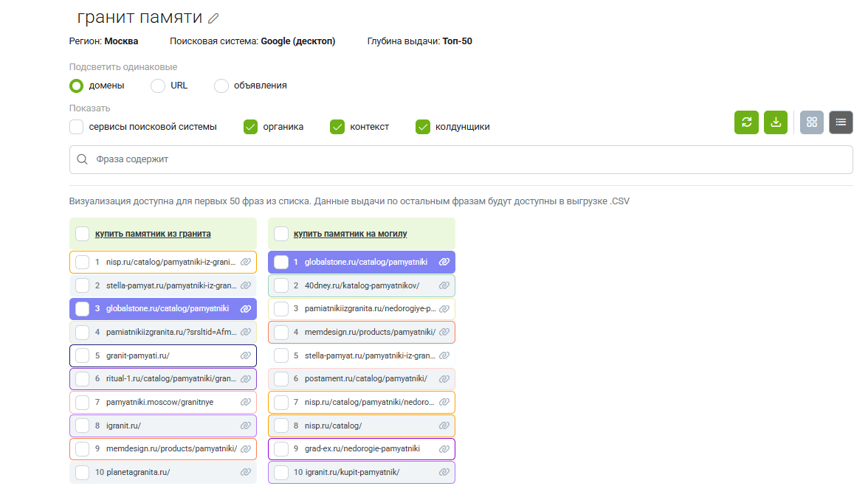Image resolution: width=868 pixels, height=486 pixels.
Task: Tick checkbox for igranit.ru/ row 8
Action: (x=83, y=426)
